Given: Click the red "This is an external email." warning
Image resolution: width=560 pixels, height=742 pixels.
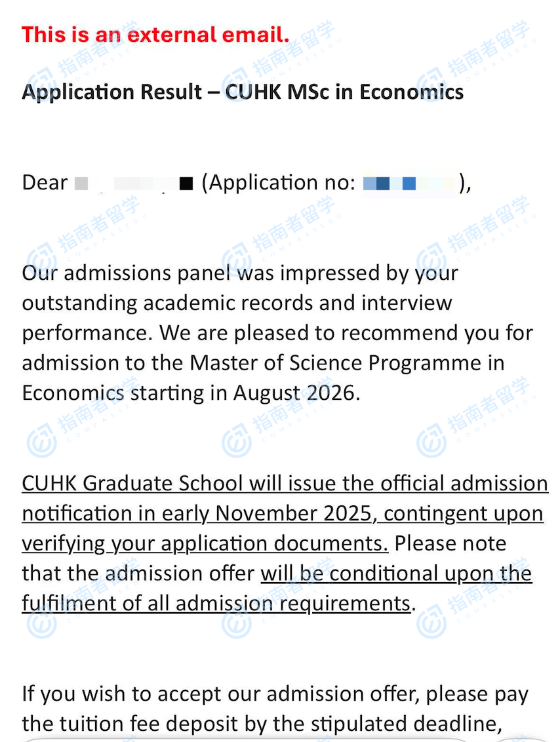Looking at the screenshot, I should pyautogui.click(x=155, y=35).
